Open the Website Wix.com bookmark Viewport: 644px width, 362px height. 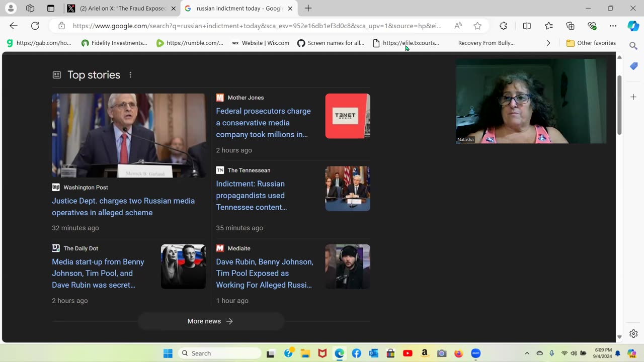pyautogui.click(x=261, y=43)
